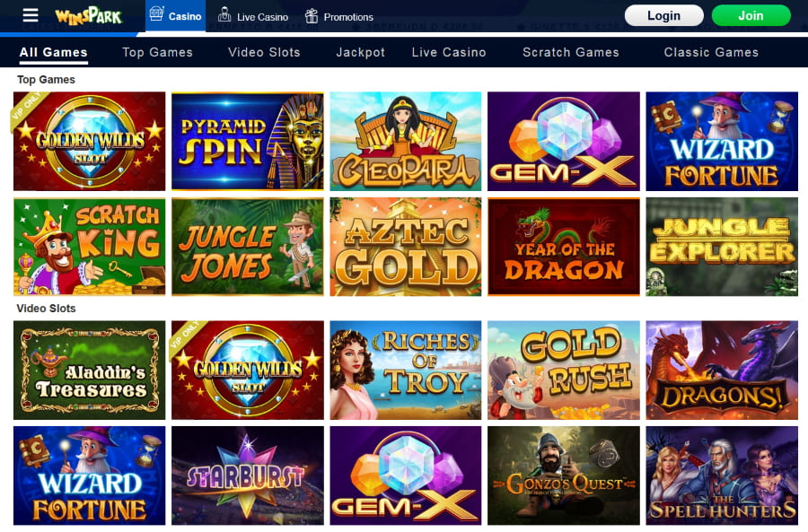
Task: Open the hamburger menu icon
Action: pos(31,15)
